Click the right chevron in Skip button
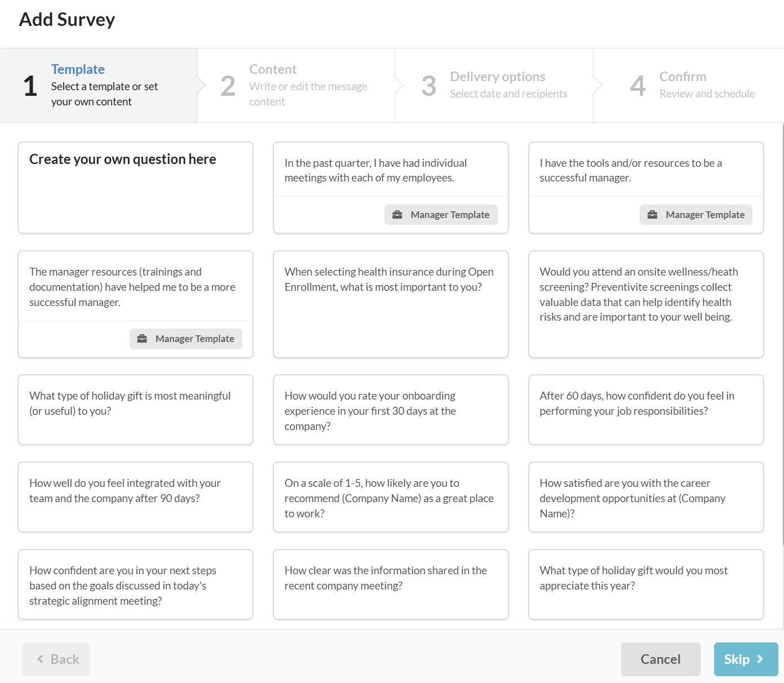784x683 pixels. pyautogui.click(x=760, y=659)
